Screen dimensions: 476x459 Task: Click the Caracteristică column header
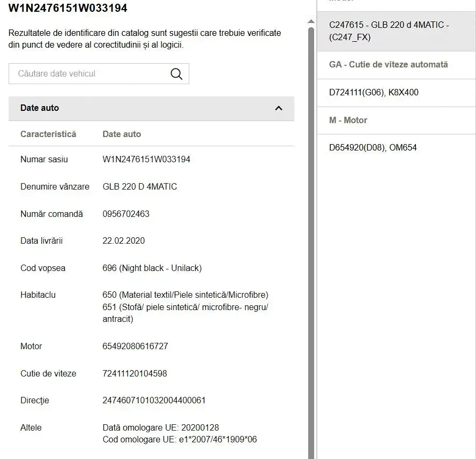(48, 134)
